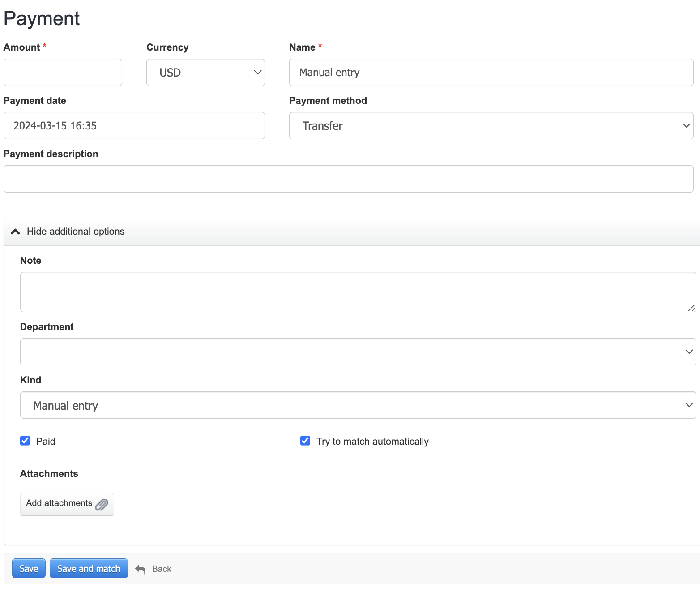Open the Kind dropdown showing Manual entry
This screenshot has width=700, height=592.
(x=358, y=405)
